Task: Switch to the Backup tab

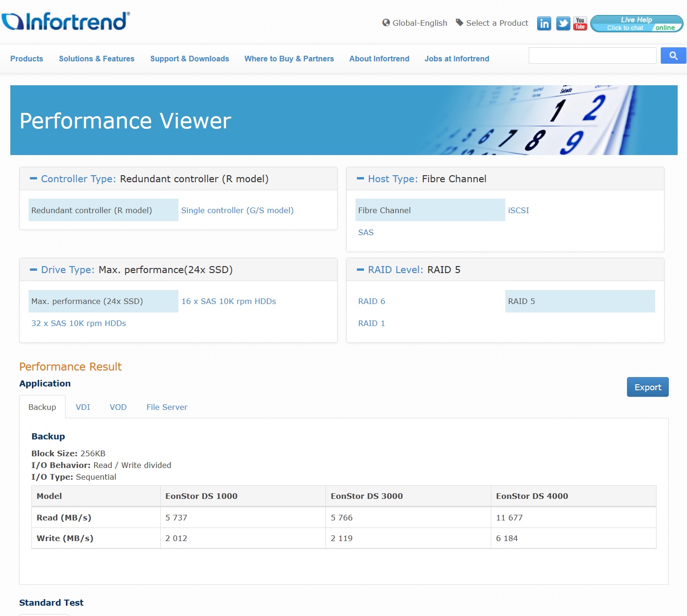Action: point(42,407)
